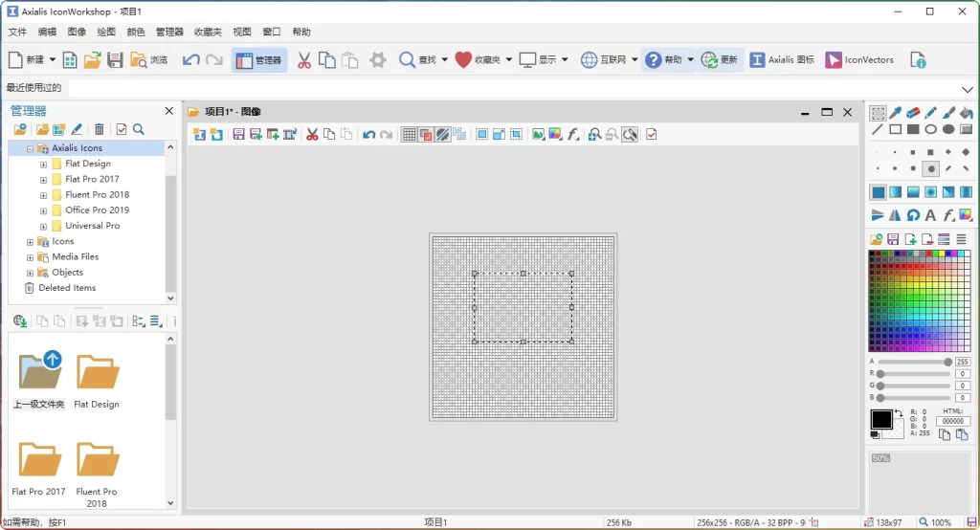Screen dimensions: 980x530
Task: Click the cut scissors in editor toolbar
Action: coord(312,134)
